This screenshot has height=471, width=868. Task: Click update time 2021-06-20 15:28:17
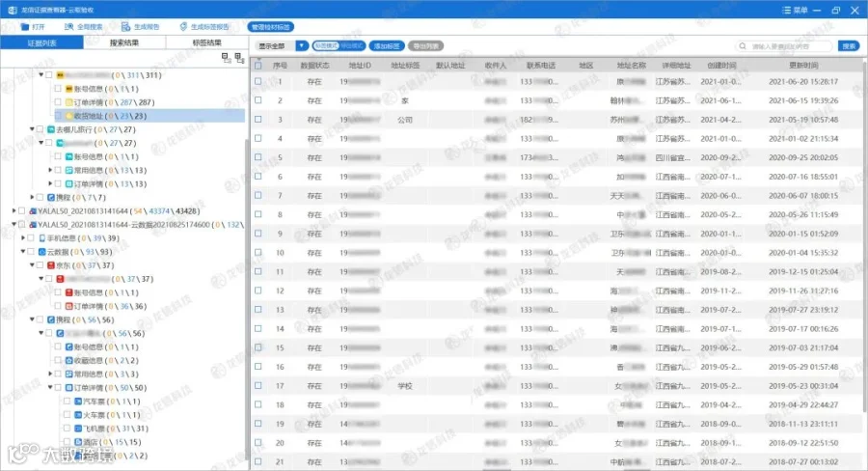(x=803, y=81)
